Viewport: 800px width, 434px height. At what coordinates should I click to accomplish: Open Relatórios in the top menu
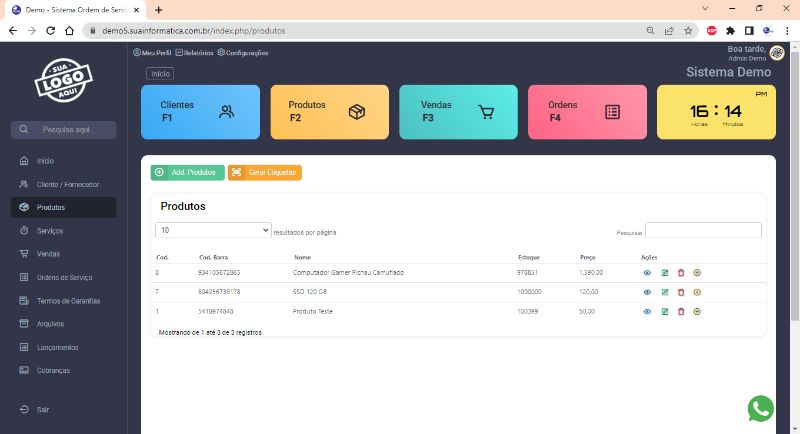pyautogui.click(x=194, y=52)
